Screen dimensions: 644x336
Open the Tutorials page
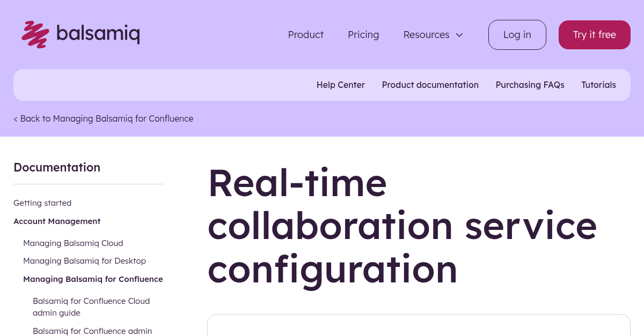pyautogui.click(x=598, y=85)
